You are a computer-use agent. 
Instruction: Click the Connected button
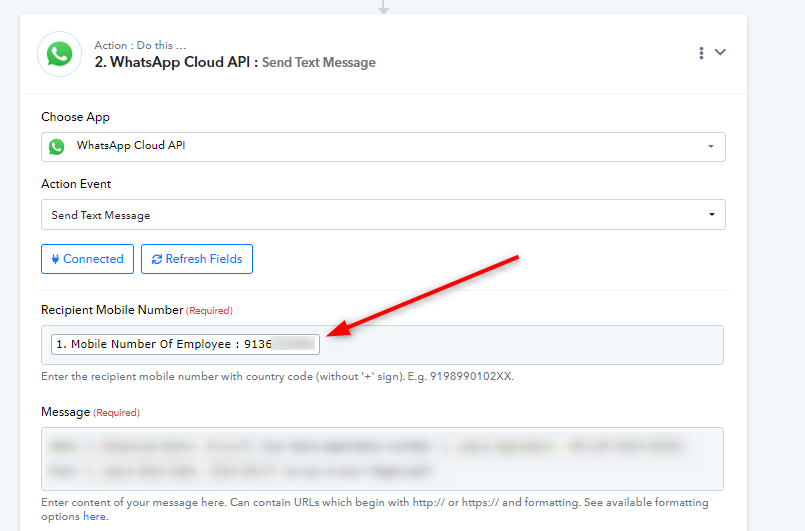point(87,259)
